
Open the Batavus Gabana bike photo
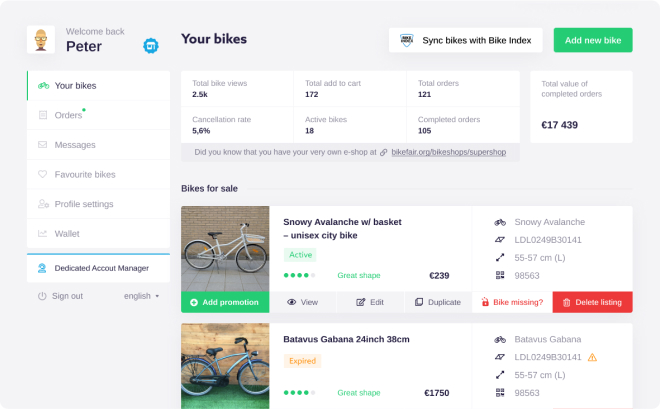pos(225,366)
